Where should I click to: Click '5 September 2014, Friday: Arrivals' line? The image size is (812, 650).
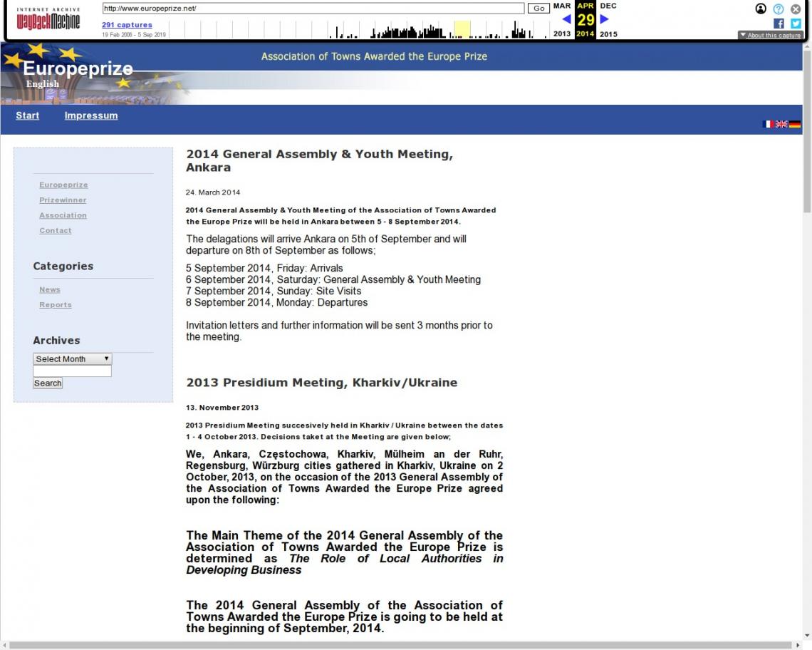tap(264, 268)
